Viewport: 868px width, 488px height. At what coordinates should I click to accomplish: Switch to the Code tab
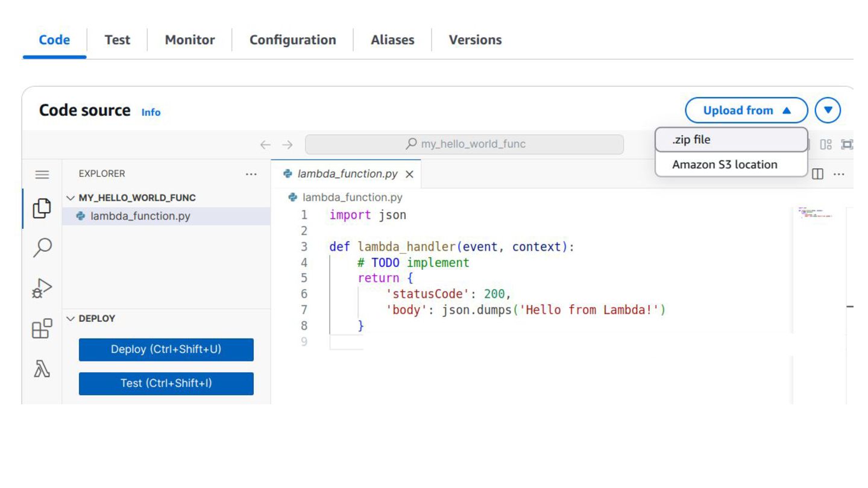pyautogui.click(x=54, y=40)
